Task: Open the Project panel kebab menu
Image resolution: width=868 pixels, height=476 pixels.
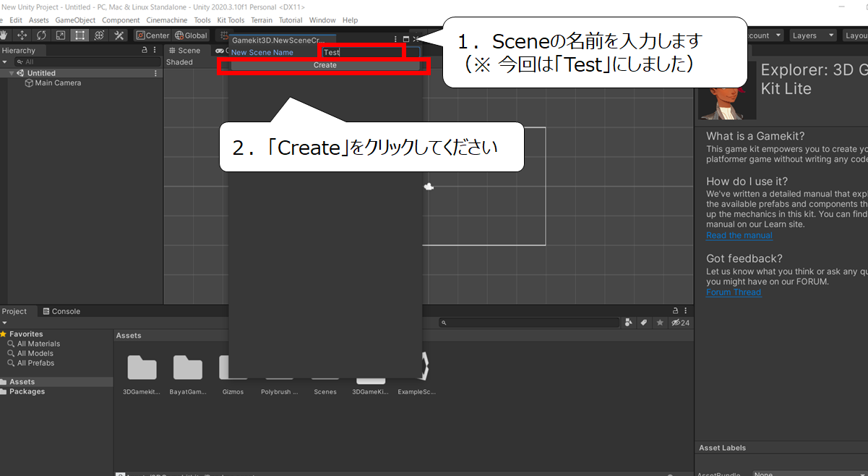Action: [x=686, y=311]
